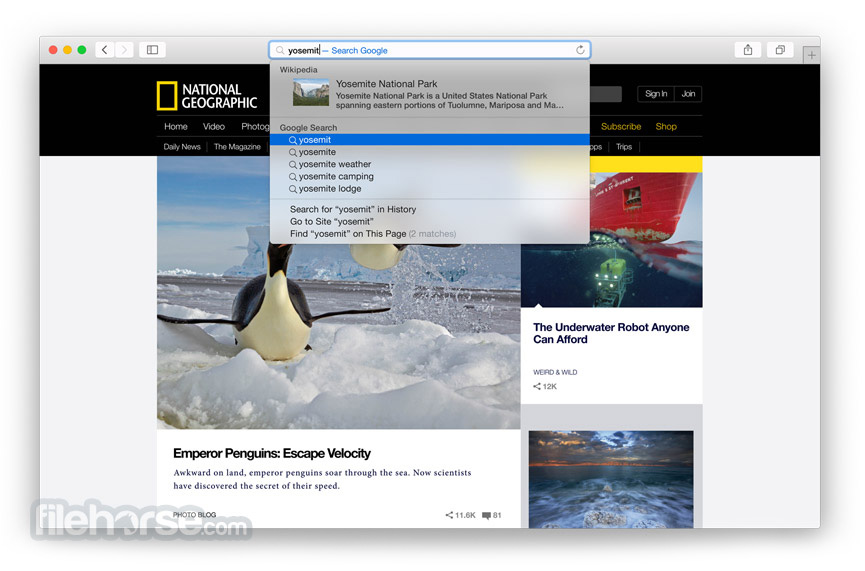This screenshot has height=571, width=865.
Task: Click the underwater robot ship image
Action: 611,240
